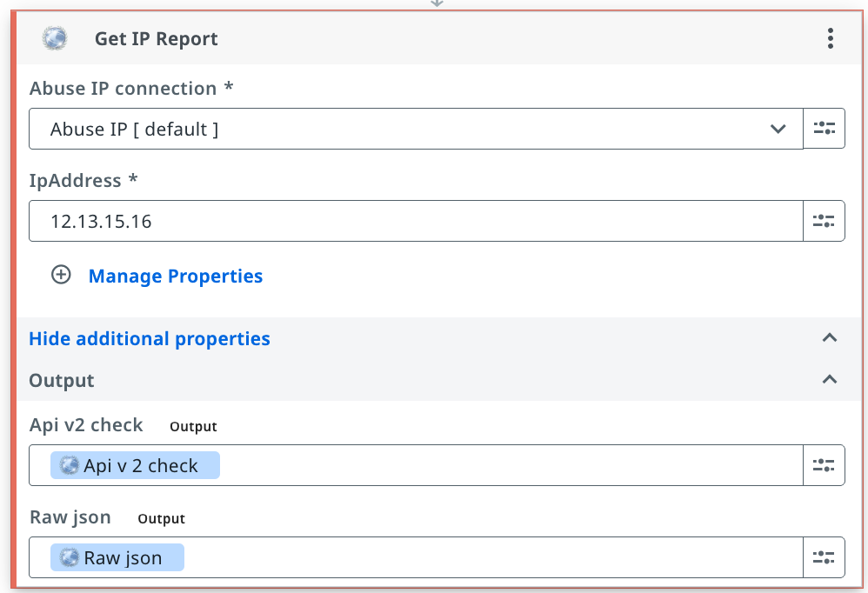Select the Raw json output pill

[117, 557]
